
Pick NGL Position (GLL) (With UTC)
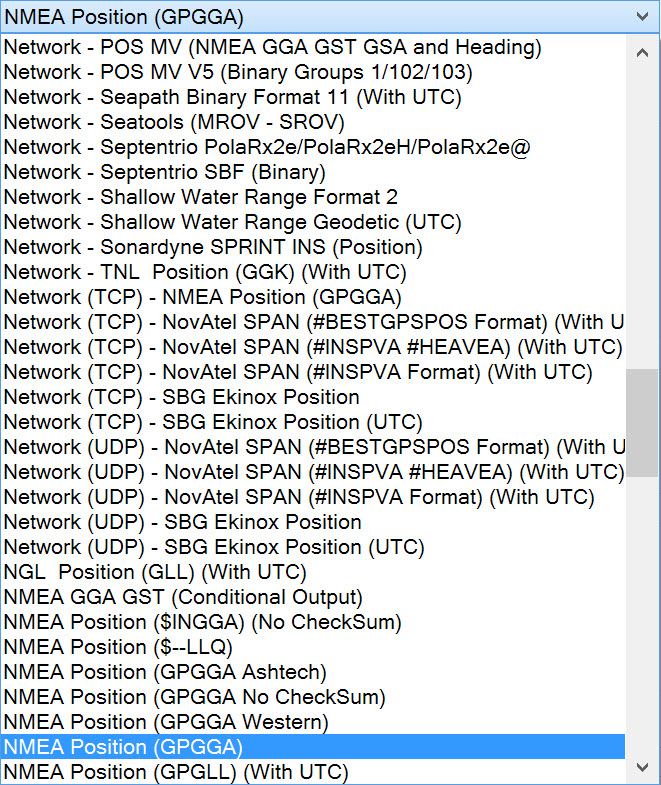155,572
